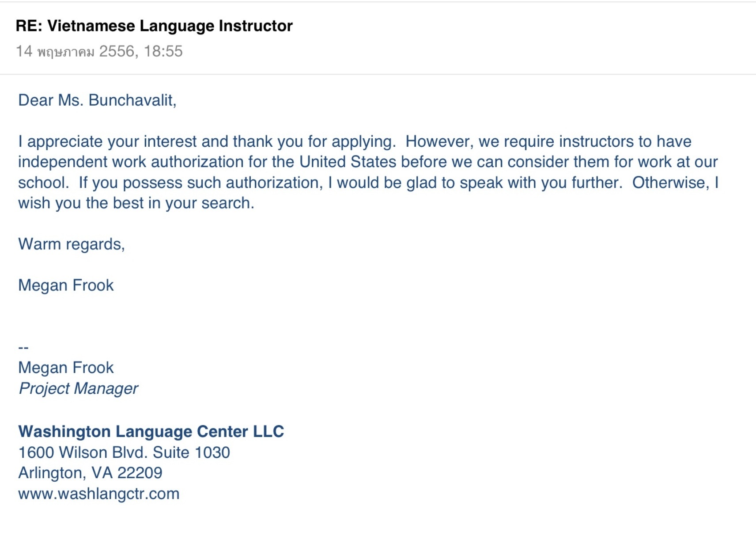Click the email subject 'RE: Vietnamese Language Instructor'
The image size is (756, 540).
click(154, 26)
